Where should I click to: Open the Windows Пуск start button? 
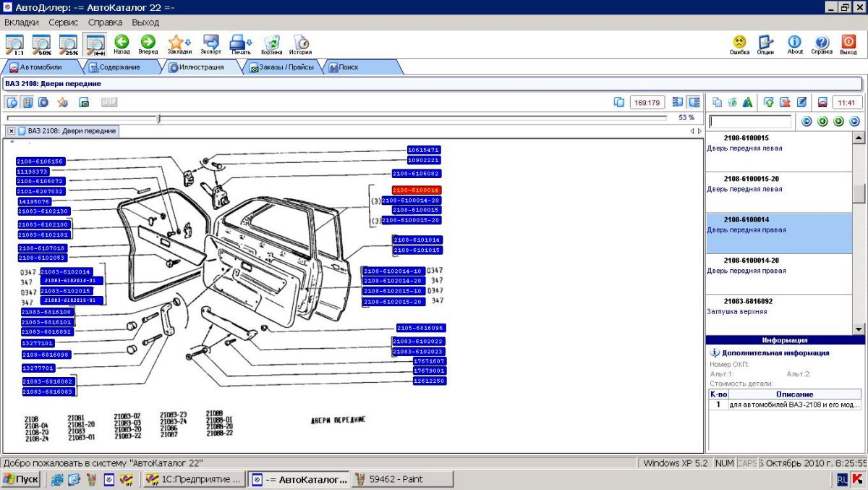click(x=22, y=479)
